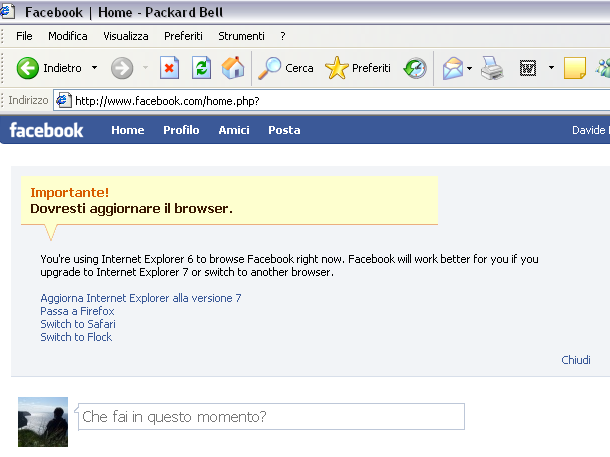Go to Facebook Home tab
This screenshot has width=610, height=457.
[x=128, y=130]
